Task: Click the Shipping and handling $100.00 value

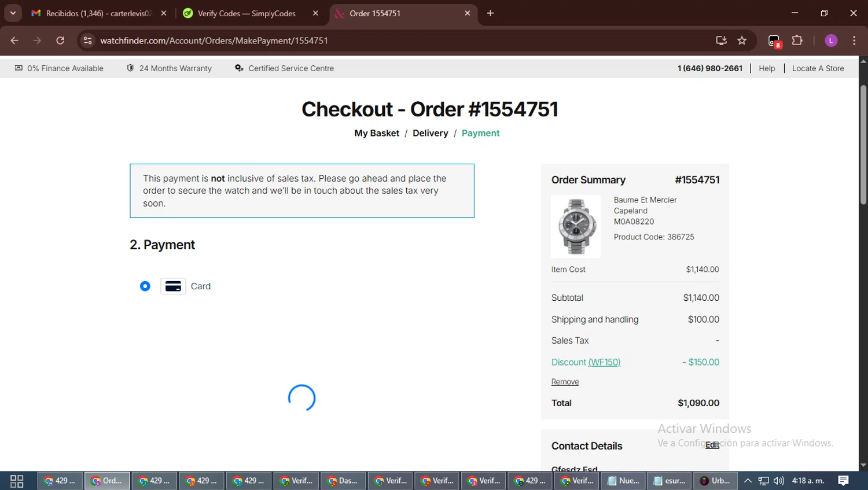Action: (704, 319)
